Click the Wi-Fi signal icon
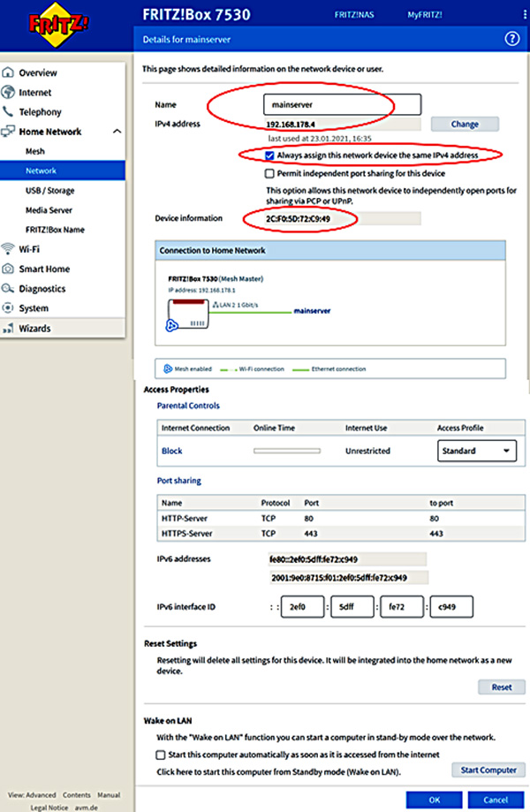 8,248
